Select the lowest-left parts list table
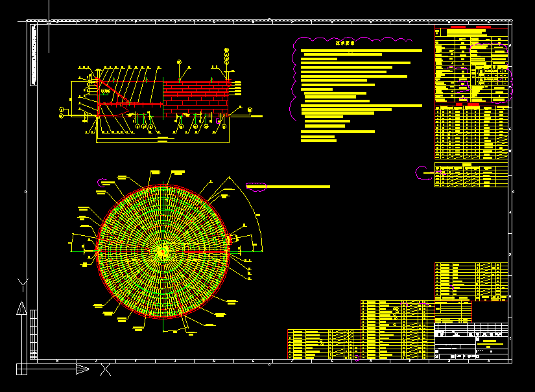535x392 pixels. (324, 344)
